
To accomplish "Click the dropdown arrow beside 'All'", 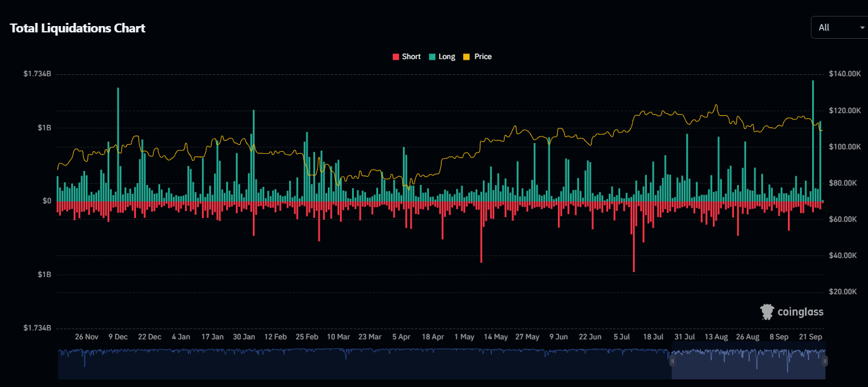I will (x=862, y=28).
